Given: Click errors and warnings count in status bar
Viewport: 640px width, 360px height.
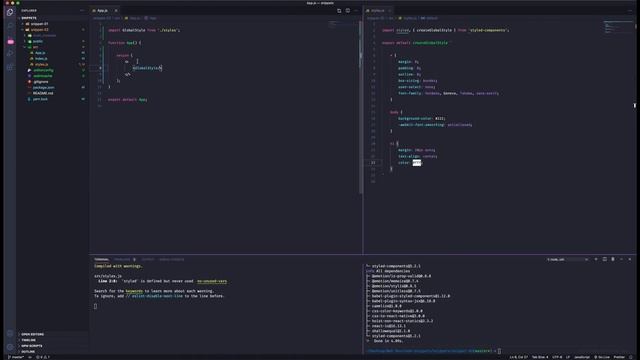Looking at the screenshot, I should (x=43, y=357).
